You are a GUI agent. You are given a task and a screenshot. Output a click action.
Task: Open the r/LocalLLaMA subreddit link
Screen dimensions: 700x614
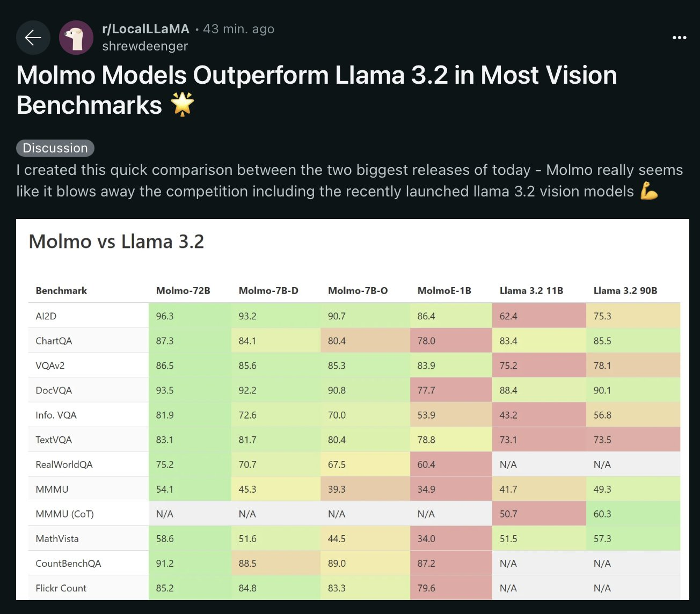pyautogui.click(x=145, y=29)
